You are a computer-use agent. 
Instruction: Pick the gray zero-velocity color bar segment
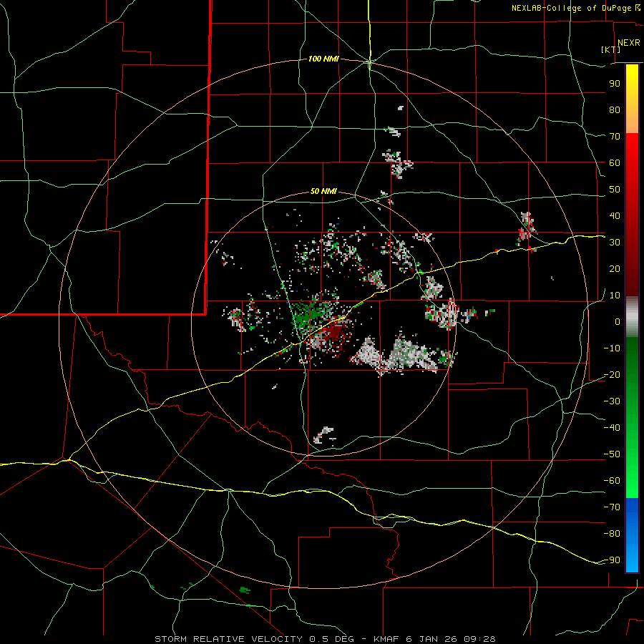pyautogui.click(x=632, y=317)
